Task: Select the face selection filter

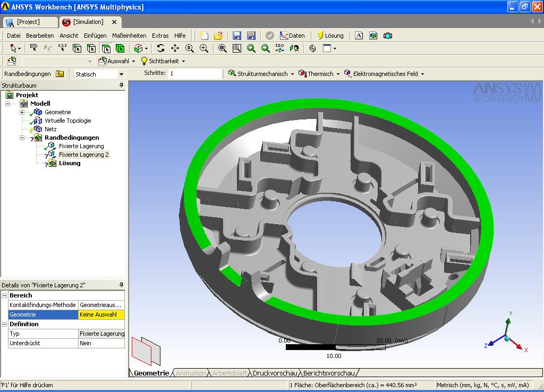Action: [106, 48]
